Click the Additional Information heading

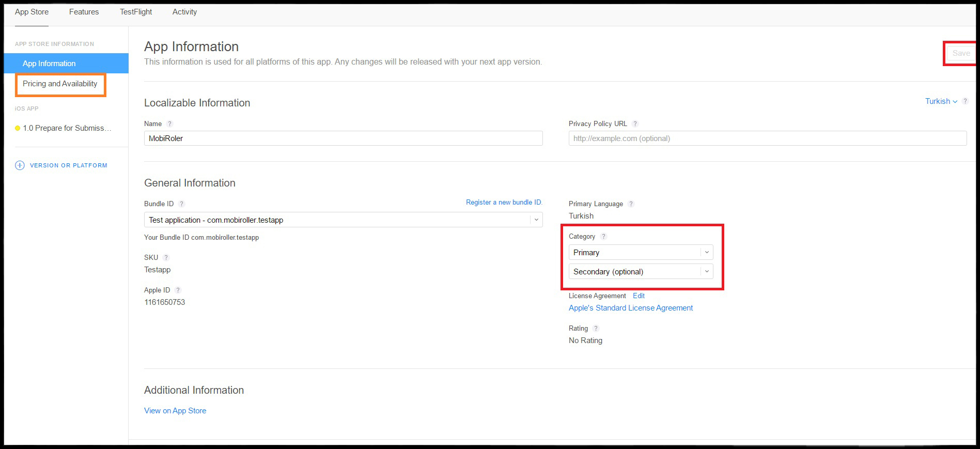[x=194, y=390]
